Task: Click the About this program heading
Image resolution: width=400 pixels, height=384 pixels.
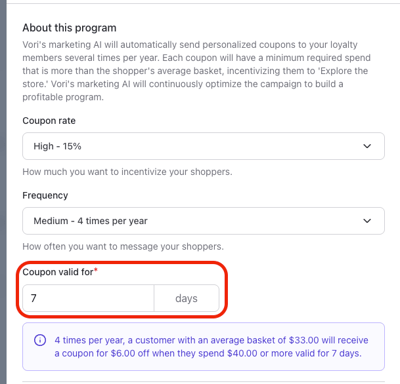Action: pos(69,28)
